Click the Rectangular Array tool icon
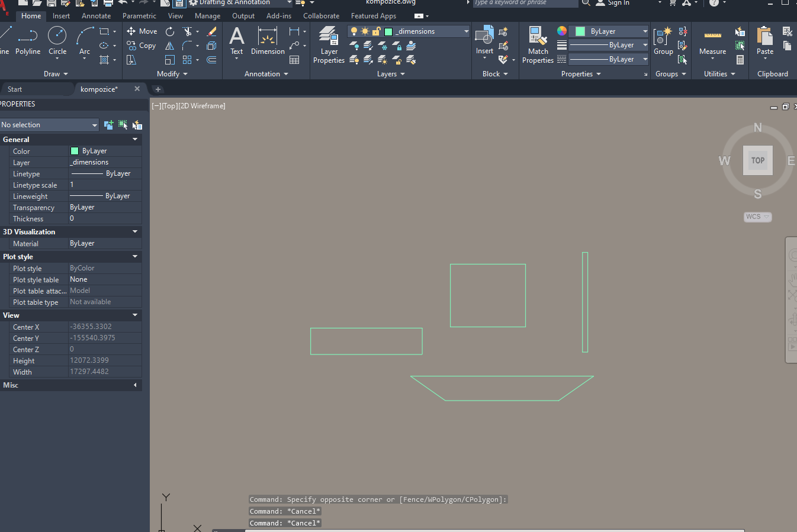797x532 pixels. 188,60
